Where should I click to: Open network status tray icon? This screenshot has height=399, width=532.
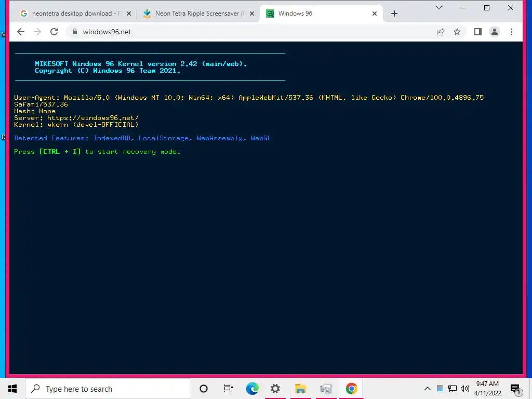(453, 389)
